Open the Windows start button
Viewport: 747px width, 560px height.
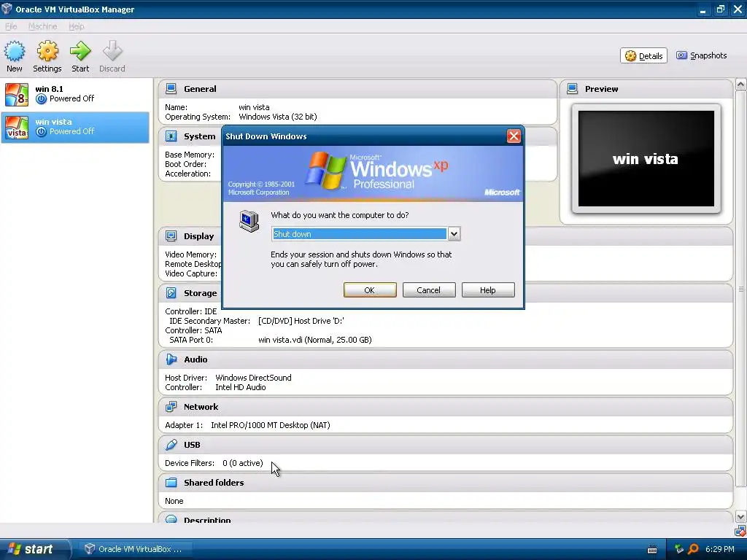click(35, 549)
